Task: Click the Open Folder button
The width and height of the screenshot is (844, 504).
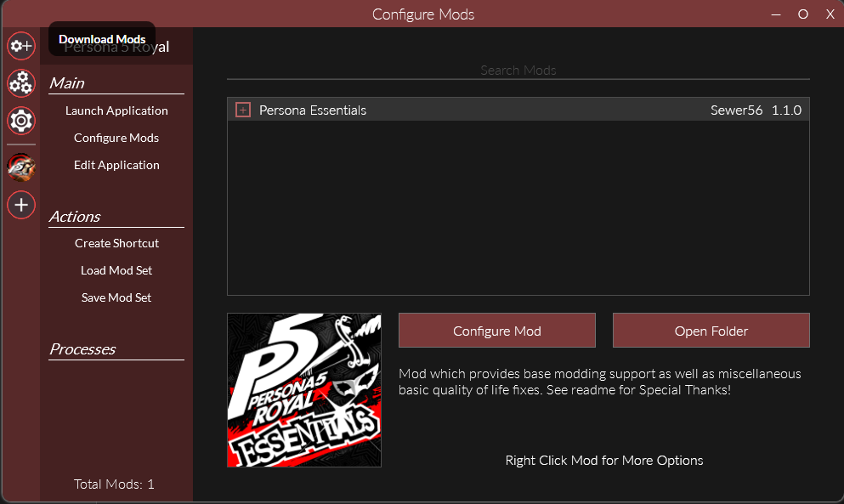Action: point(711,331)
